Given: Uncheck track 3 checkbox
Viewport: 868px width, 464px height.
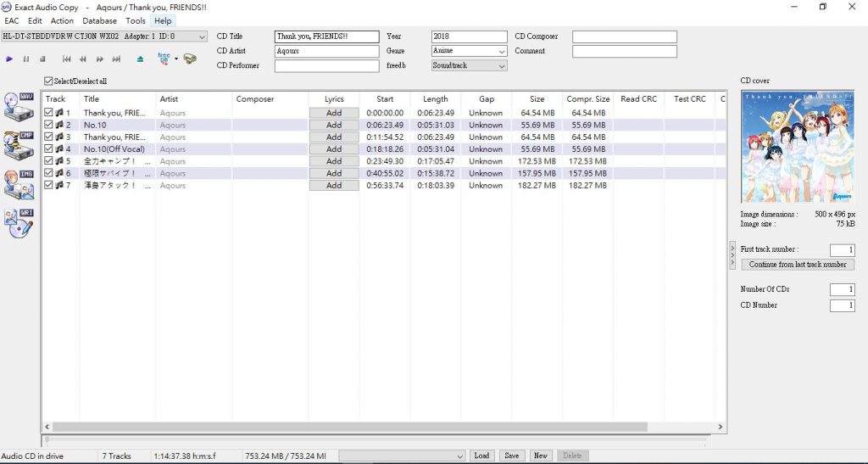Looking at the screenshot, I should pyautogui.click(x=48, y=137).
